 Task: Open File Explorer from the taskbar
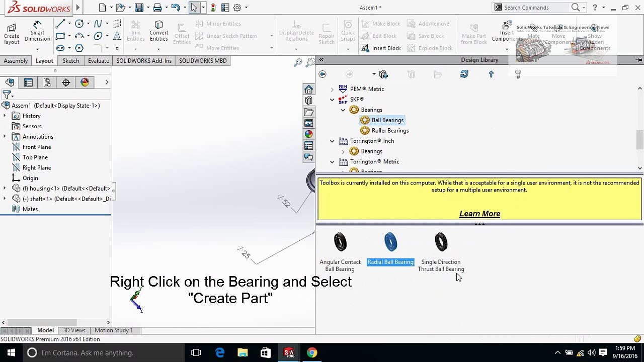(243, 353)
